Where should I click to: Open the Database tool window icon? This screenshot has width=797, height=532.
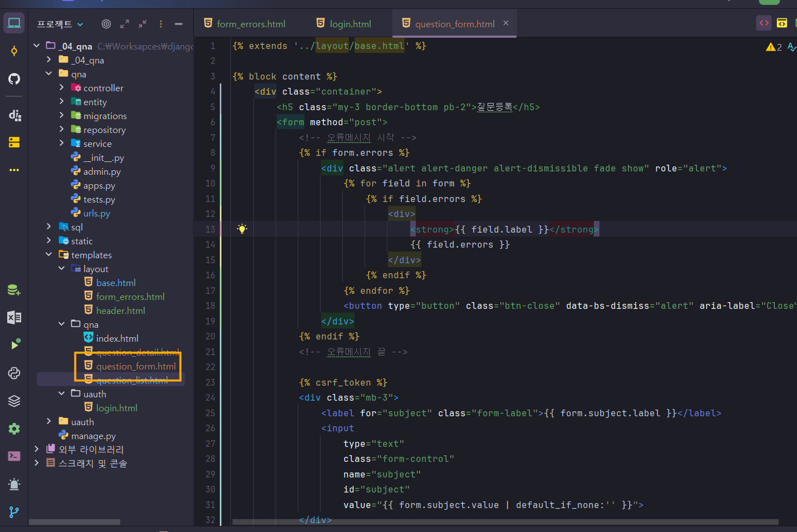14,290
